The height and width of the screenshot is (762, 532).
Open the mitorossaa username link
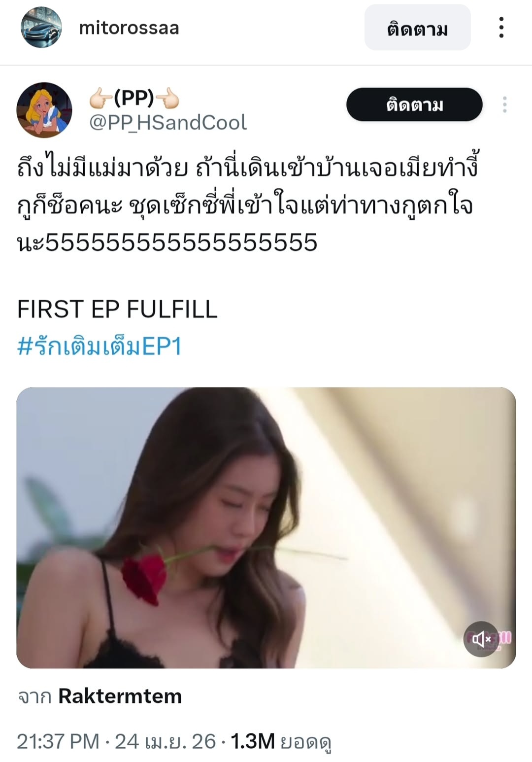tap(129, 28)
